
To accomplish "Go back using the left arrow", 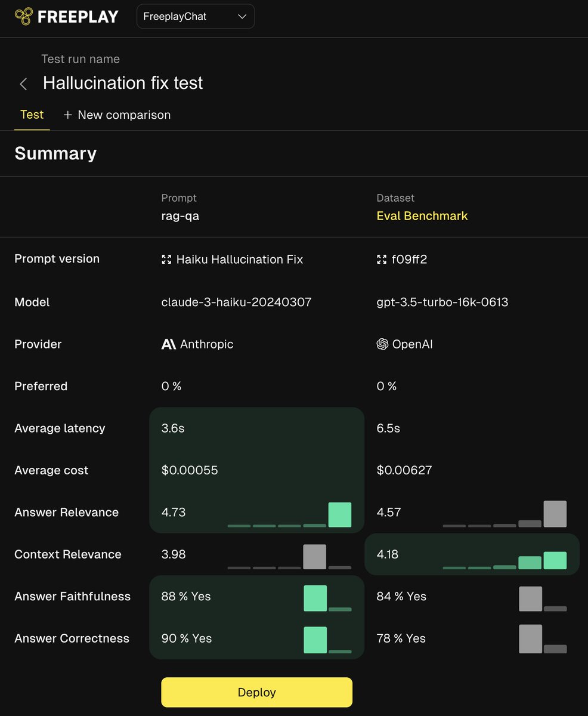I will [23, 84].
